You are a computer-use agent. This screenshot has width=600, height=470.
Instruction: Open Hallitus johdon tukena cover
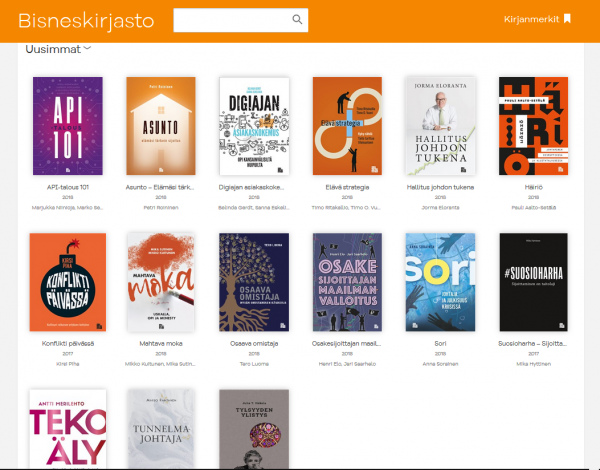[440, 126]
